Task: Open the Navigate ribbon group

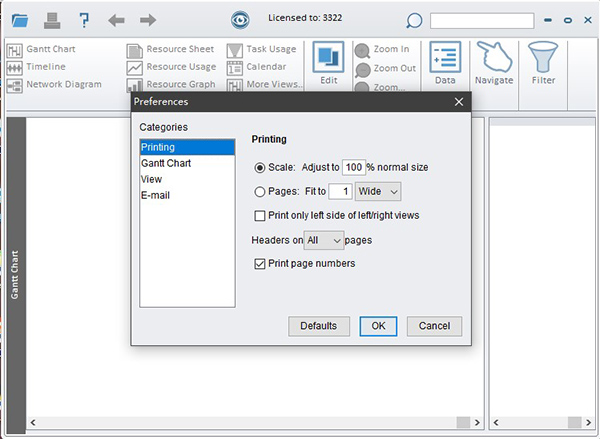Action: click(494, 63)
